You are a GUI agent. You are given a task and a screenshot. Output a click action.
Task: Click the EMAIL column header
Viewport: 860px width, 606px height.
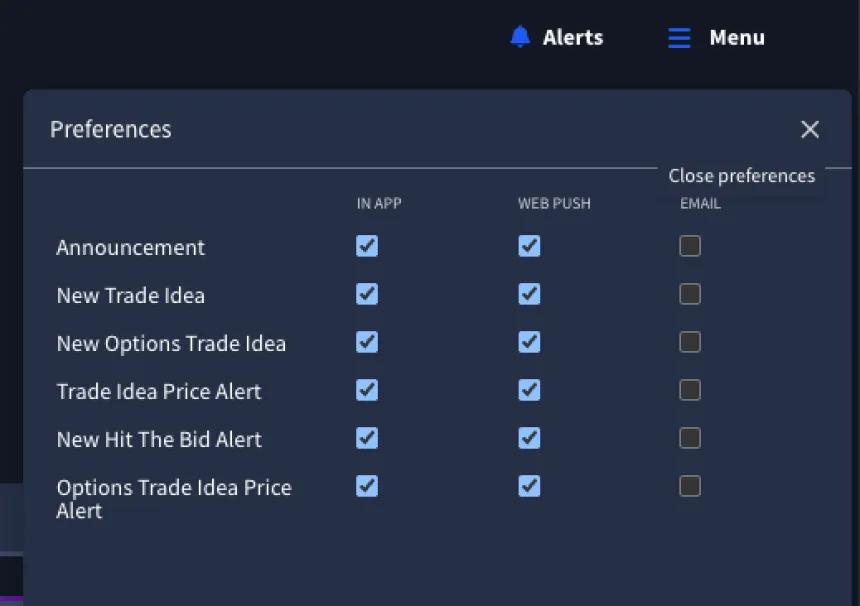pyautogui.click(x=700, y=203)
